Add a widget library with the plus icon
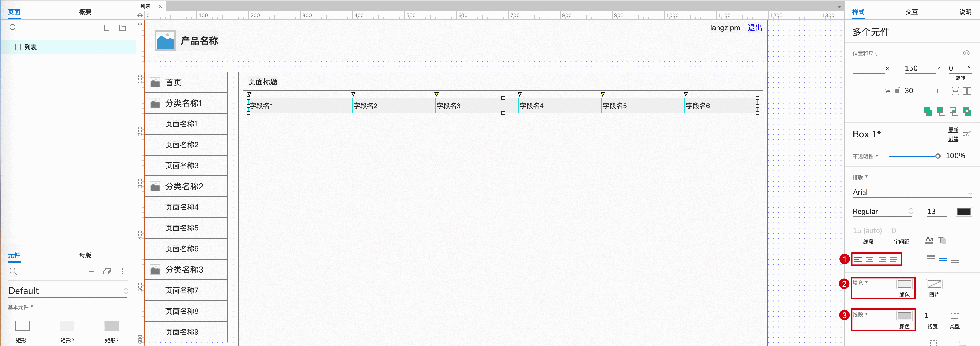Screen dimensions: 980x346 [91, 271]
